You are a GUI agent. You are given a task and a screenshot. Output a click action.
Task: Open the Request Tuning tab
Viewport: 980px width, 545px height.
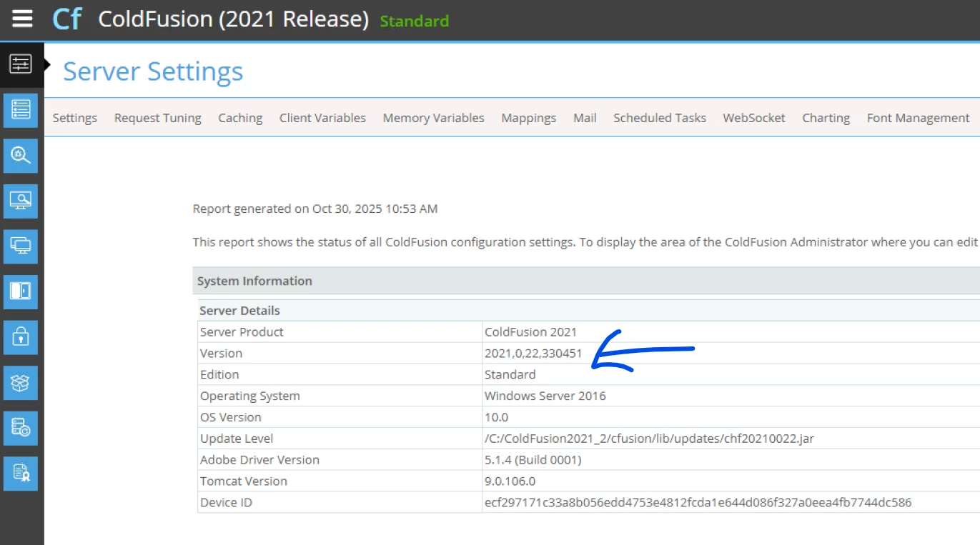coord(158,118)
